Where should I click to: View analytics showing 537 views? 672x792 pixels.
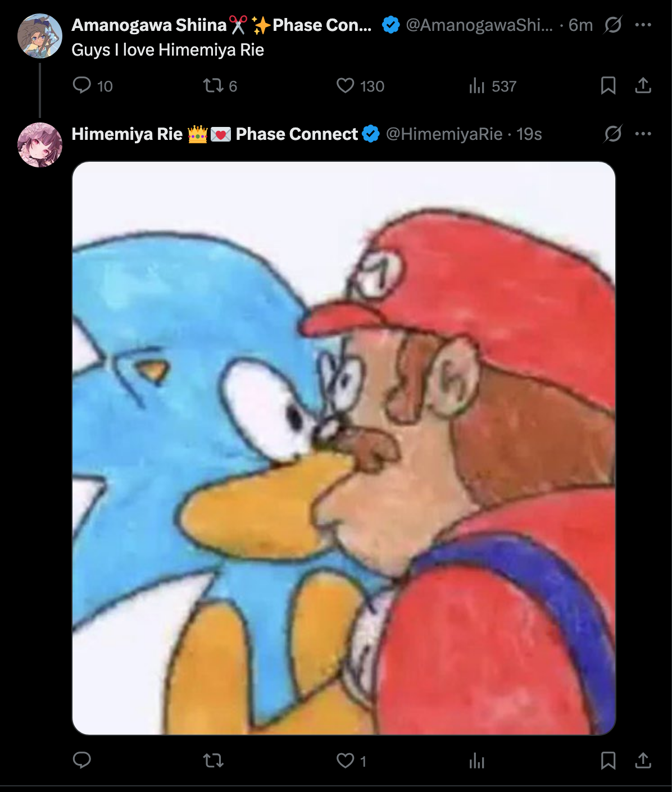coord(476,85)
